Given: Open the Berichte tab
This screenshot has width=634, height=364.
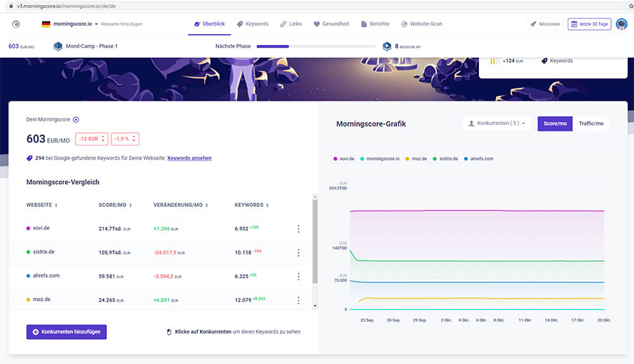Looking at the screenshot, I should point(376,24).
